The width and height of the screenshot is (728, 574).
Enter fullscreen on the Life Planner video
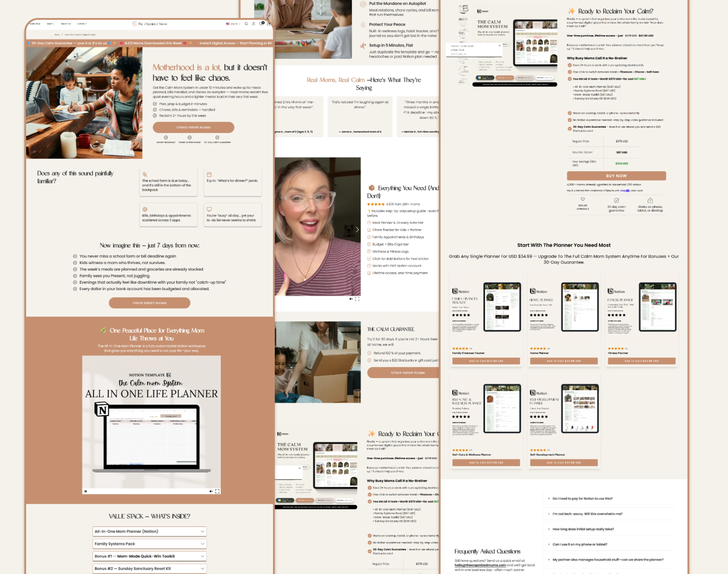217,491
